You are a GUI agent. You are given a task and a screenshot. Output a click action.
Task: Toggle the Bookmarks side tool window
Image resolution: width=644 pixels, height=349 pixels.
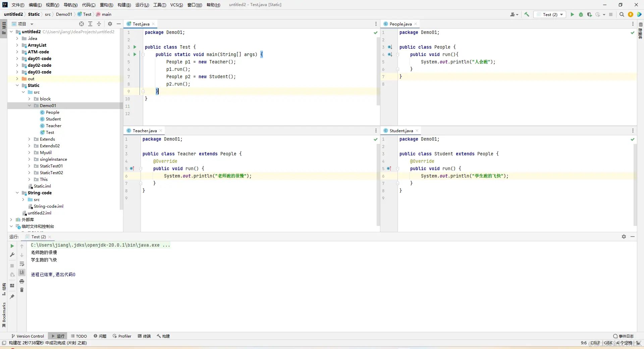(x=4, y=315)
